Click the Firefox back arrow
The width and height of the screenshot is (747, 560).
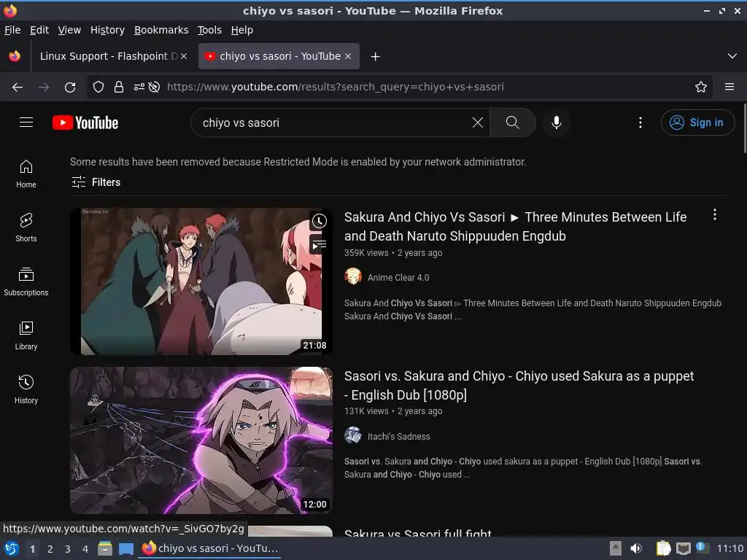[18, 87]
